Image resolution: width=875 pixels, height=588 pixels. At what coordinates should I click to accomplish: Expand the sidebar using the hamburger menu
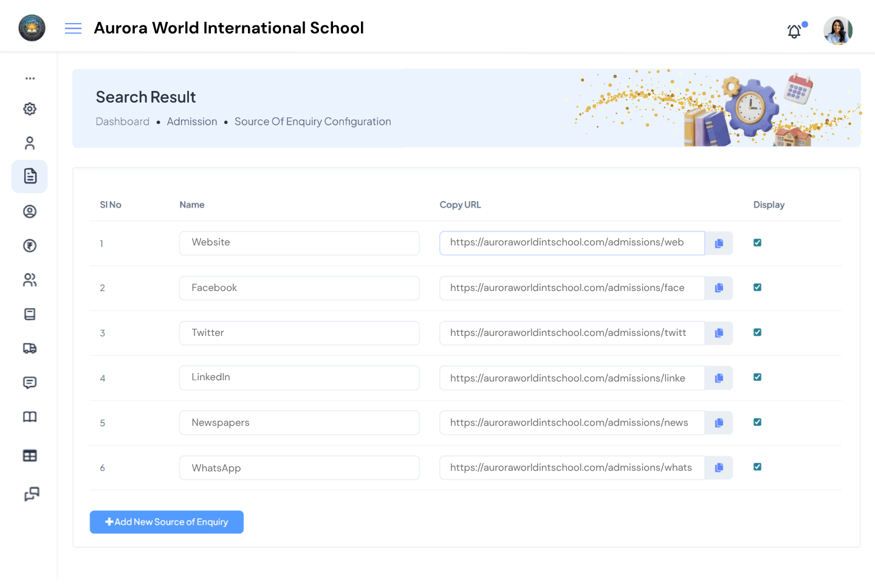coord(73,28)
